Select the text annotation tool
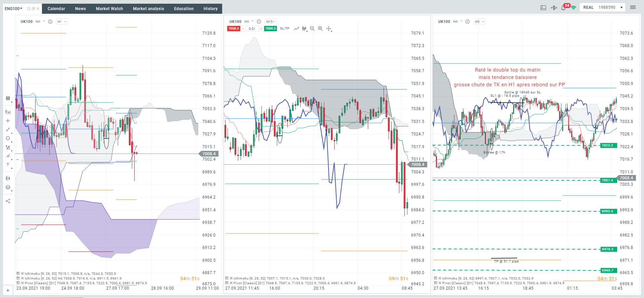644x298 pixels. pos(8,165)
